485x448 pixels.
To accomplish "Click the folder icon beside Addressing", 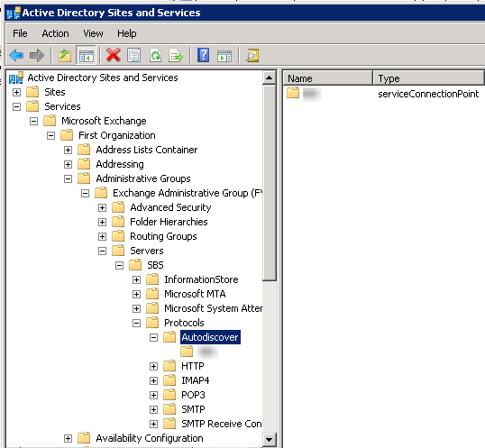I will 84,164.
